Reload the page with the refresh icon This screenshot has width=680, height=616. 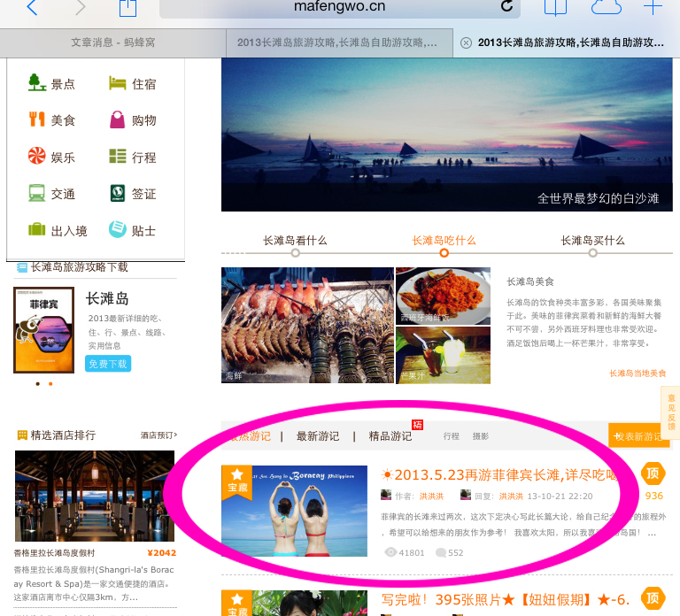[506, 7]
